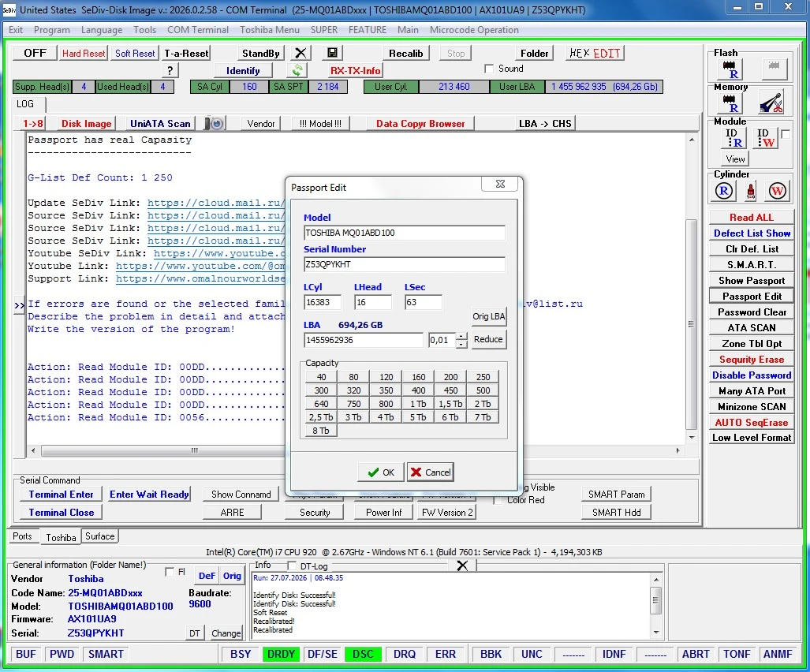
Task: Click the Hard Reset button
Action: (84, 53)
